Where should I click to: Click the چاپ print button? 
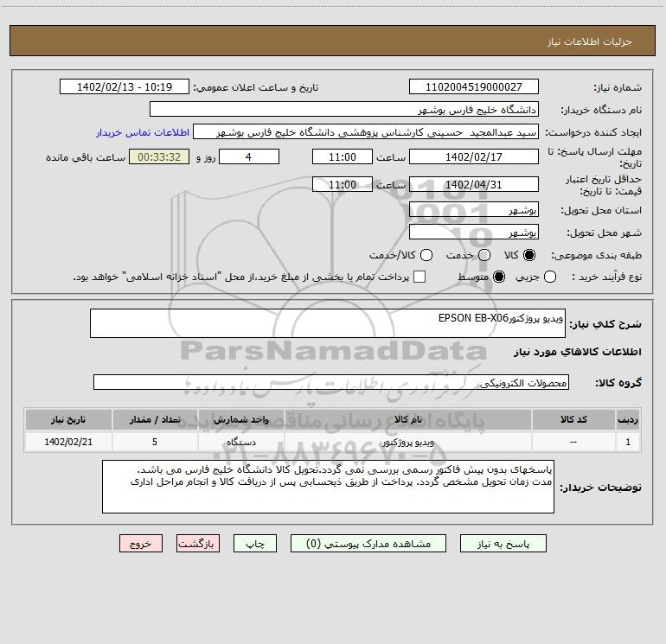pyautogui.click(x=255, y=544)
